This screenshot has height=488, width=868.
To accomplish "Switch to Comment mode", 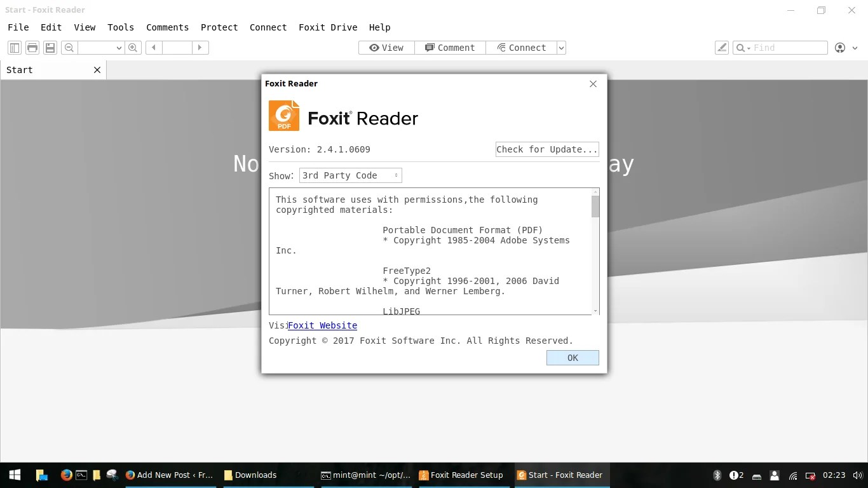I will pyautogui.click(x=450, y=48).
